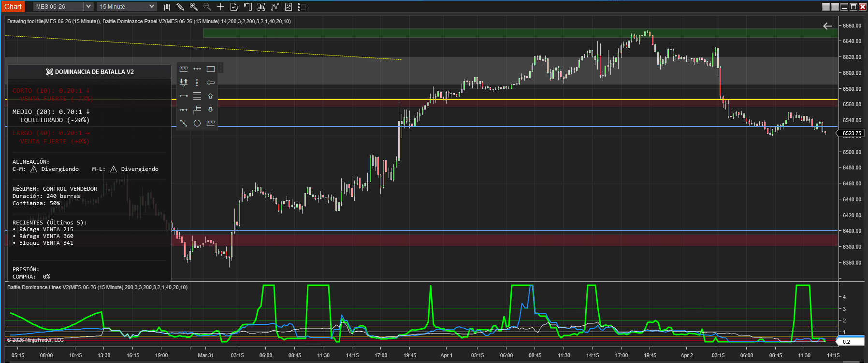Select region highlight bar tool
Viewport: 868px width, 363px height.
click(x=211, y=83)
